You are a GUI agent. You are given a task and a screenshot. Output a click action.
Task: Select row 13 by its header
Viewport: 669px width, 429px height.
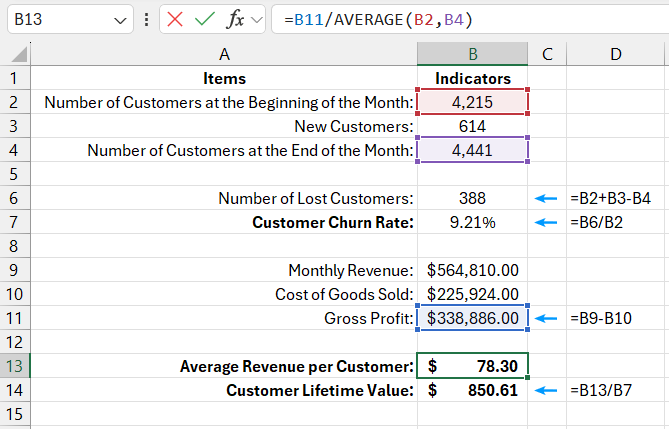[16, 366]
